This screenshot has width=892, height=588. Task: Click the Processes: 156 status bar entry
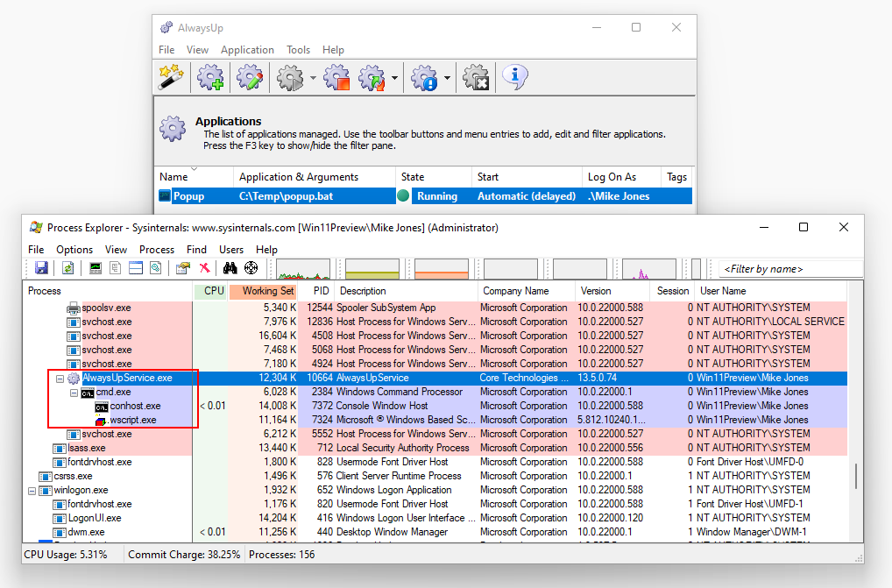[x=281, y=555]
